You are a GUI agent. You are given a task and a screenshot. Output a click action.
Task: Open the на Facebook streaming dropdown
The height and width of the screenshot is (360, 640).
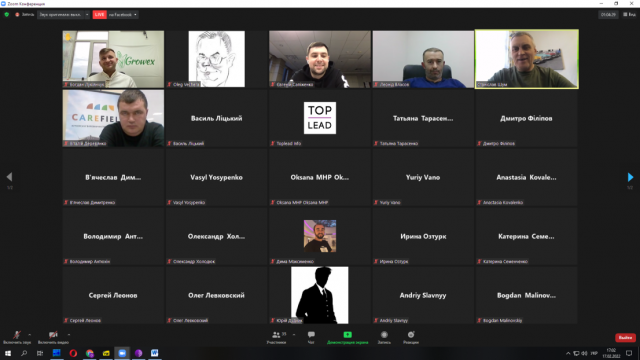click(123, 15)
